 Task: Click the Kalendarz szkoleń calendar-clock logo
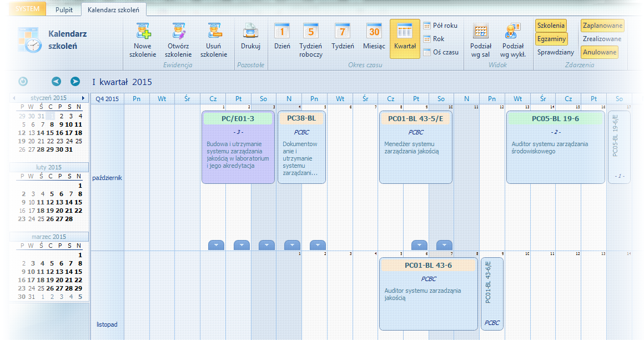click(x=29, y=40)
